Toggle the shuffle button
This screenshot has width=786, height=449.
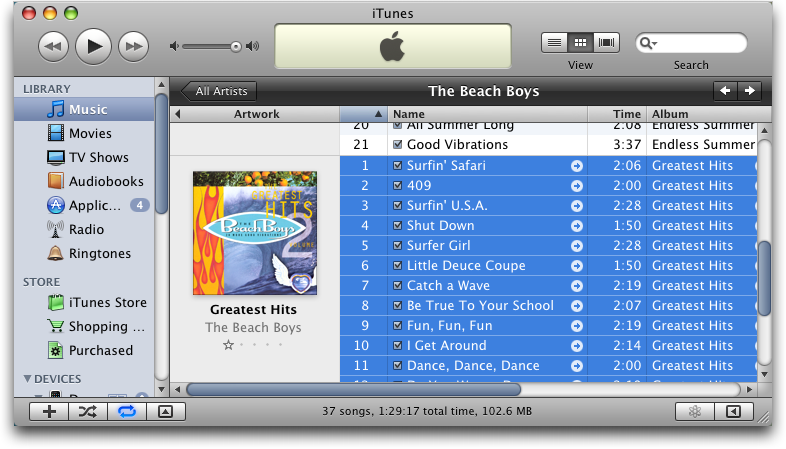coord(88,412)
